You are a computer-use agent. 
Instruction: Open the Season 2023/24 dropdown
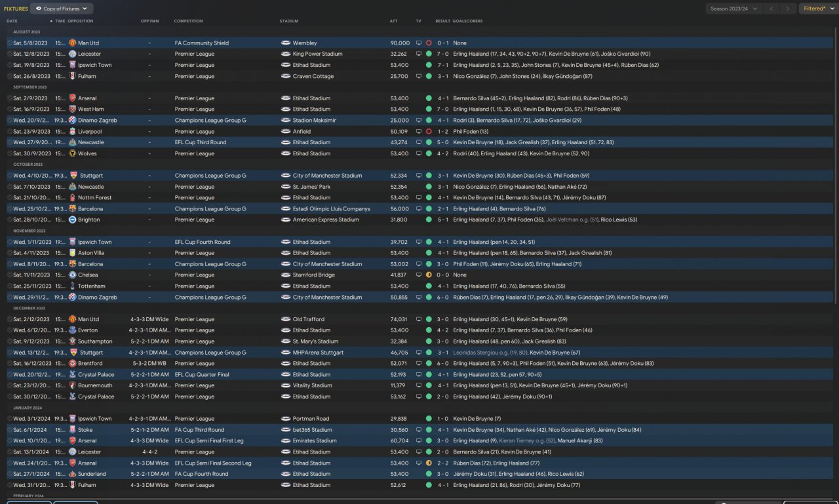(733, 9)
